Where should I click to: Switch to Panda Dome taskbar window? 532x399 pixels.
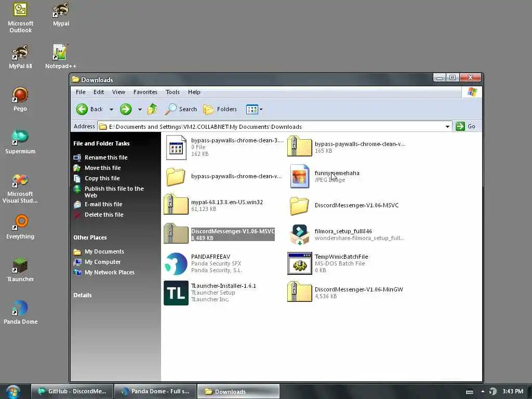click(155, 391)
